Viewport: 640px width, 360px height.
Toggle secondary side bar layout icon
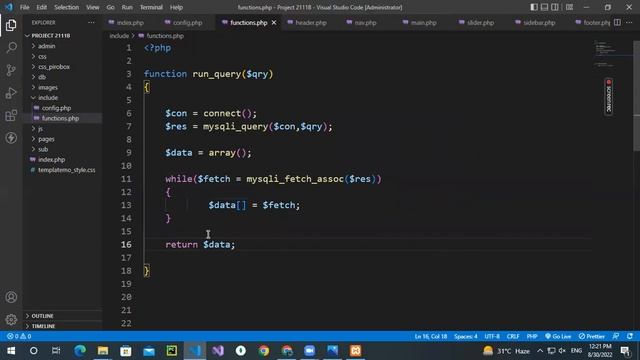(x=555, y=7)
